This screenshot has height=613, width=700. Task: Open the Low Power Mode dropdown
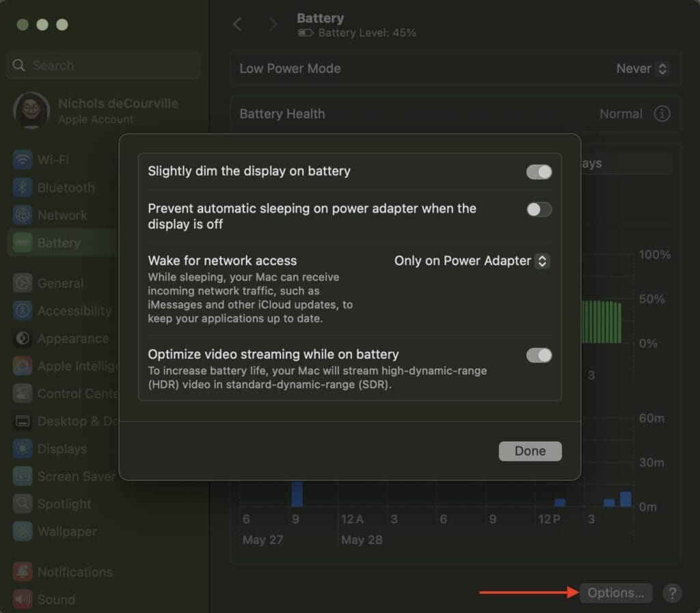click(x=642, y=69)
